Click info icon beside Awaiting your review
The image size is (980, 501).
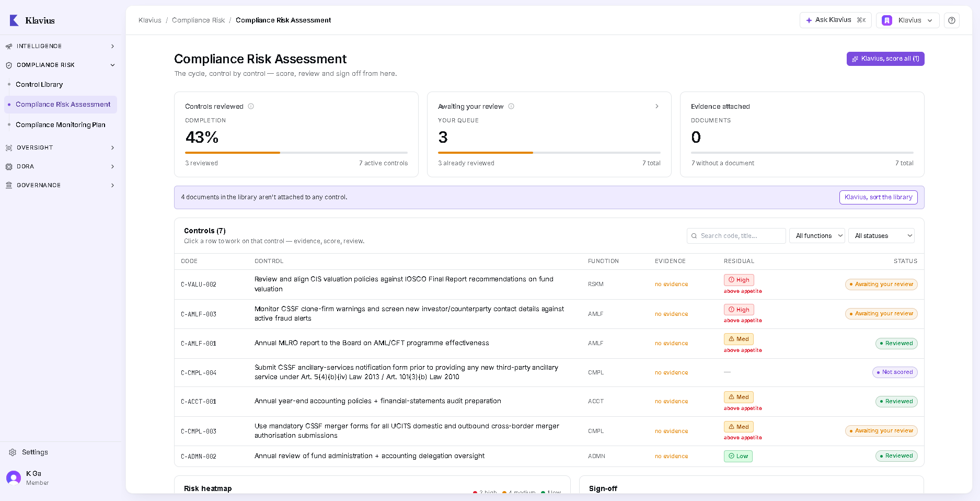[x=511, y=106]
